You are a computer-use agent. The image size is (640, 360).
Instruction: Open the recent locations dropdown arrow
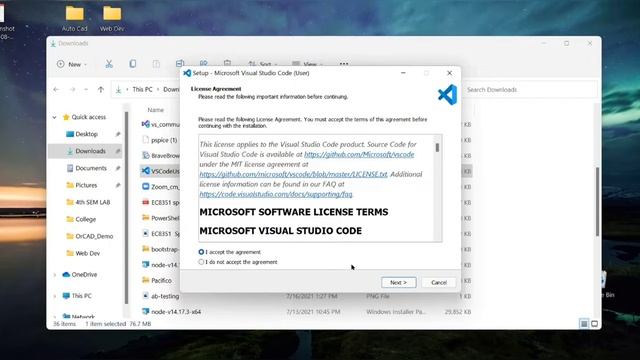pyautogui.click(x=86, y=89)
